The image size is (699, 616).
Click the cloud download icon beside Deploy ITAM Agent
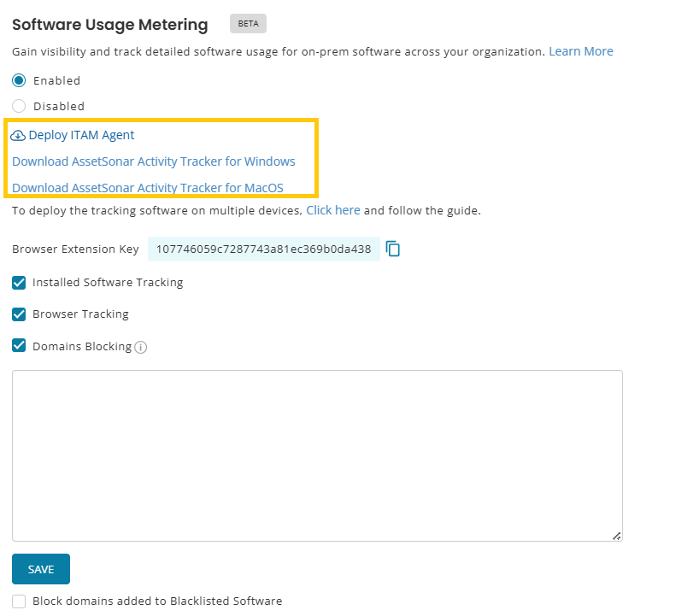click(18, 135)
